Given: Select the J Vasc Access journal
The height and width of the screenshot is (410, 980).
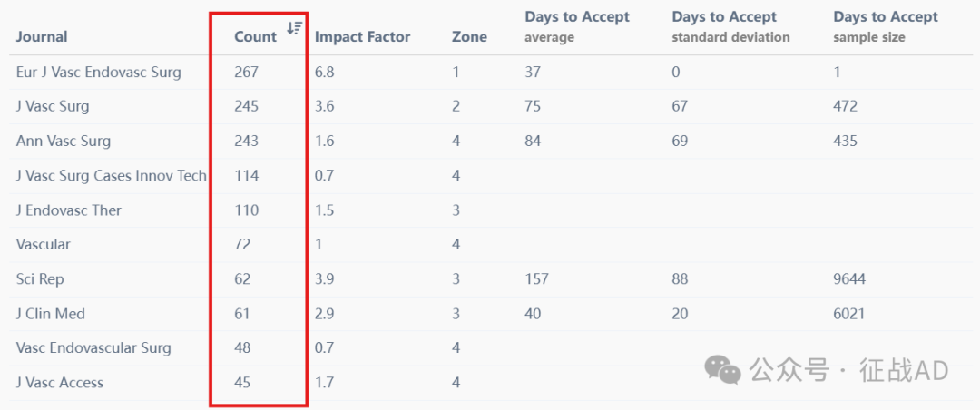Looking at the screenshot, I should point(60,382).
